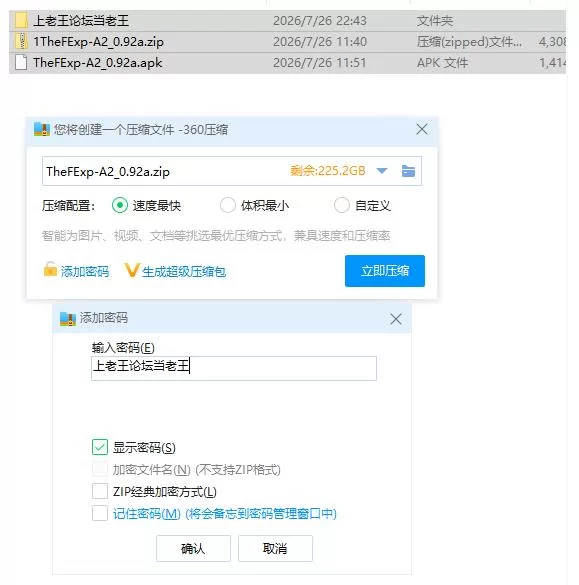Click into the 输入密码 text field
This screenshot has width=579, height=585.
pos(234,368)
